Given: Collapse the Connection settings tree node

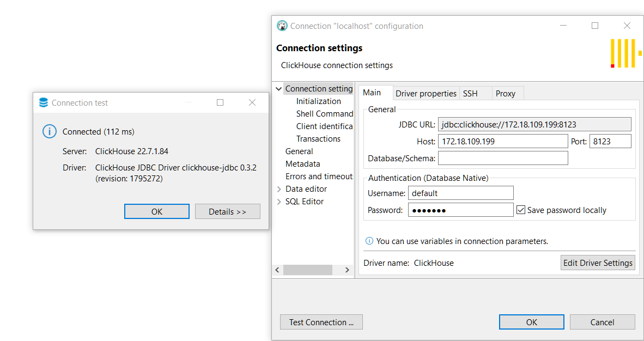Looking at the screenshot, I should 279,89.
